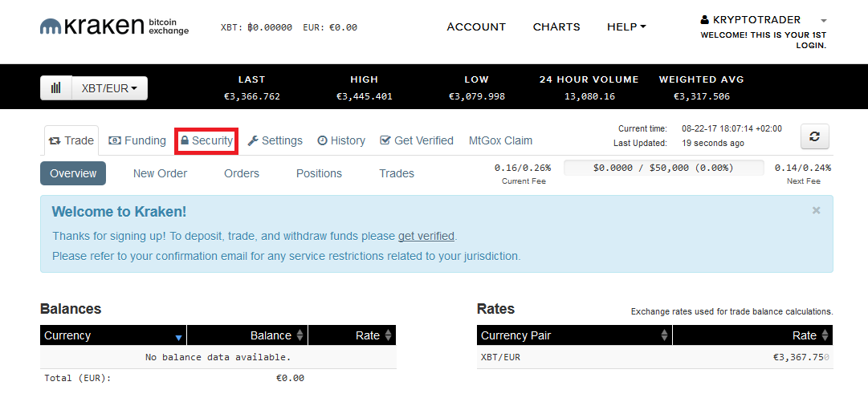This screenshot has height=406, width=868.
Task: Click the XBT/EUR row in Rates
Action: 655,357
